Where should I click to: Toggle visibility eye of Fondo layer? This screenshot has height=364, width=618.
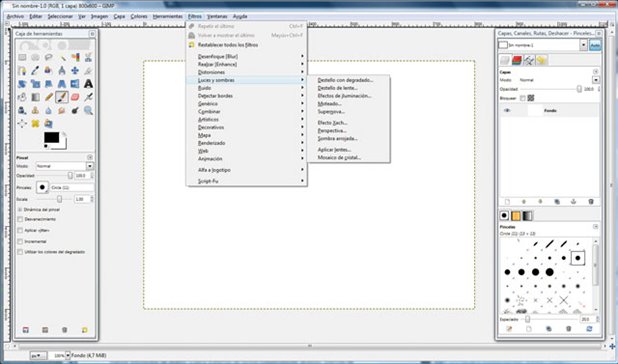tap(507, 111)
